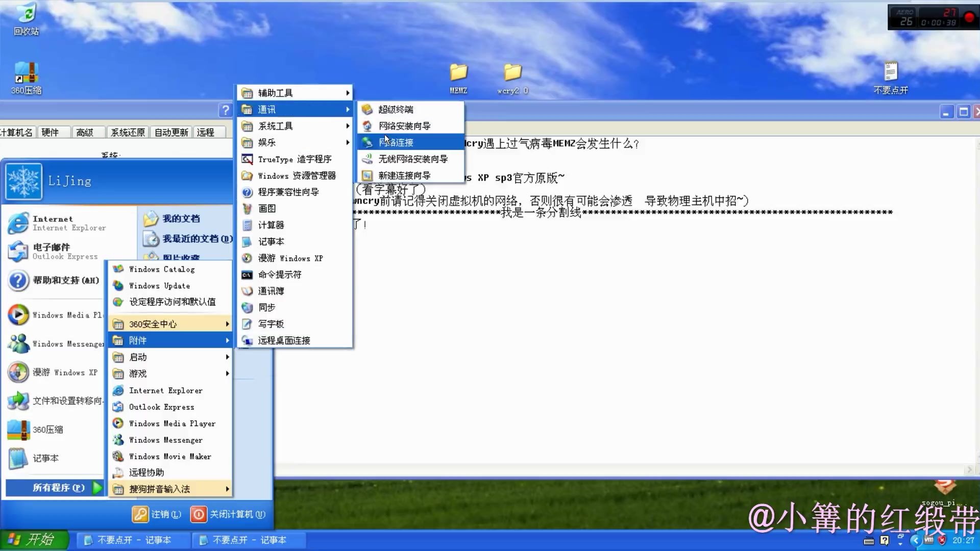Launch Internet Explorer pinned start item

pos(56,223)
